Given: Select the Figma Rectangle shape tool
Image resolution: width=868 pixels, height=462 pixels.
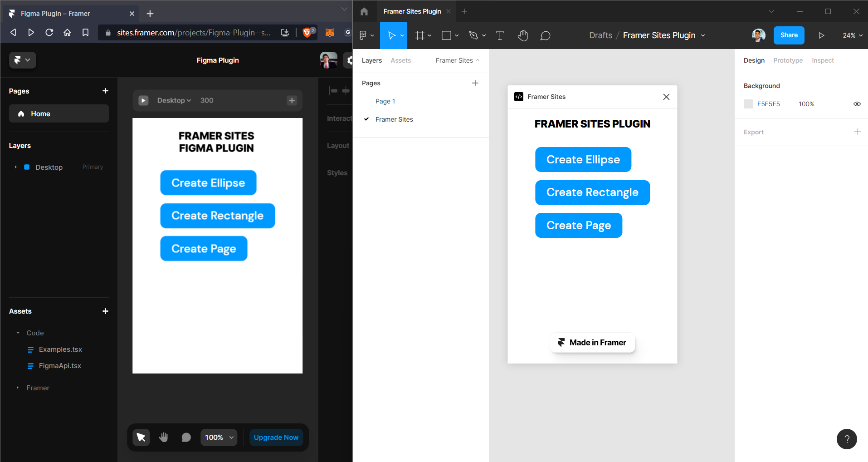Looking at the screenshot, I should coord(447,35).
